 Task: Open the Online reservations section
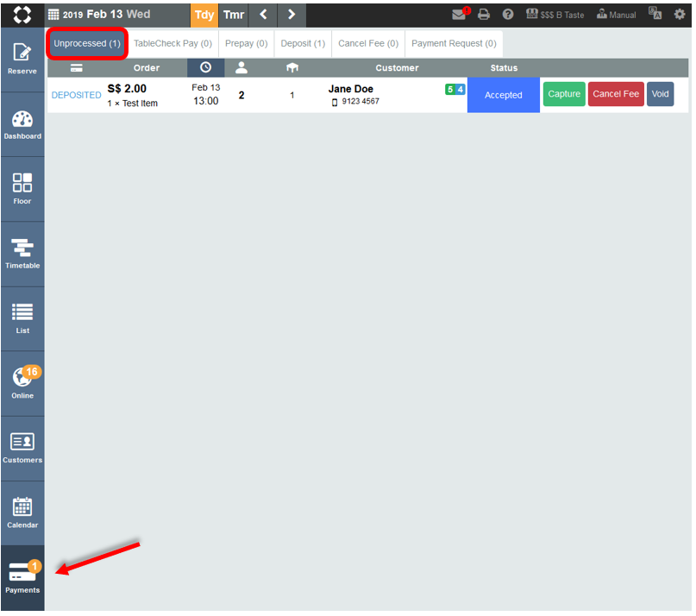coord(22,384)
